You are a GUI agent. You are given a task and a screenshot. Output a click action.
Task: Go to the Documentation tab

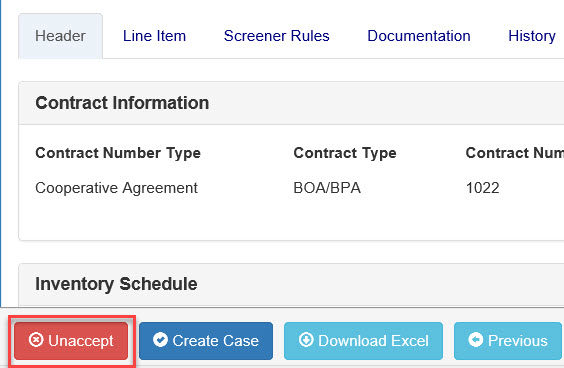(419, 36)
